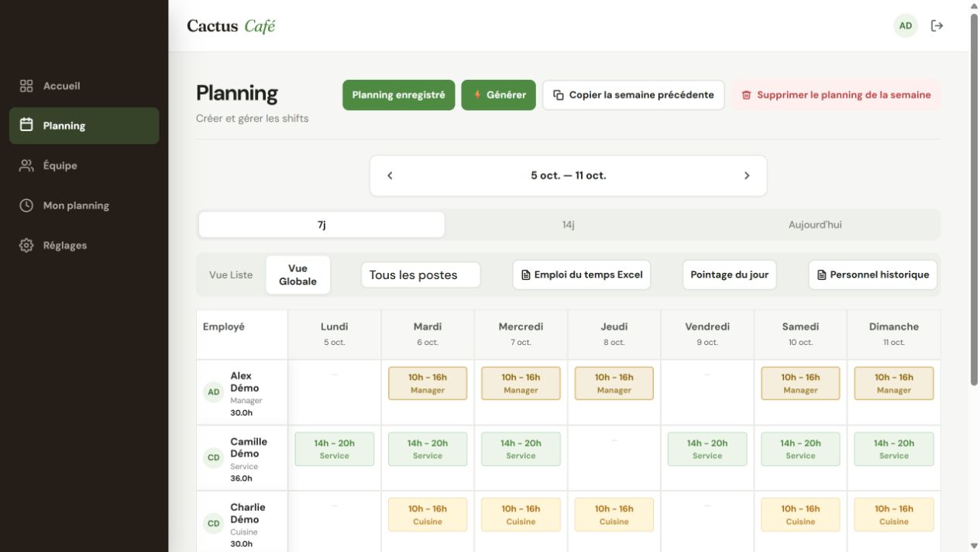Click Supprimer le planning de la semaine
This screenshot has width=980, height=552.
(836, 95)
